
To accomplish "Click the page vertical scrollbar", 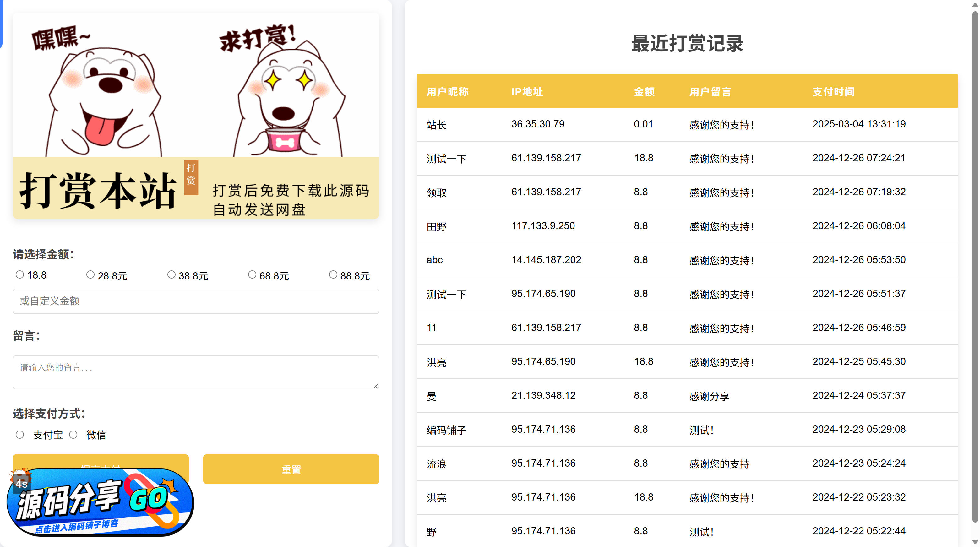I will pos(975,266).
